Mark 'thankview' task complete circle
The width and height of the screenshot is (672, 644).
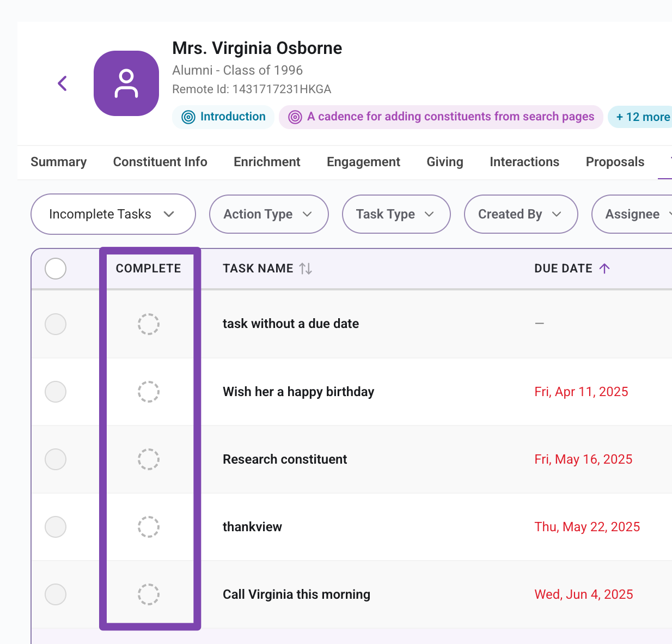coord(148,527)
